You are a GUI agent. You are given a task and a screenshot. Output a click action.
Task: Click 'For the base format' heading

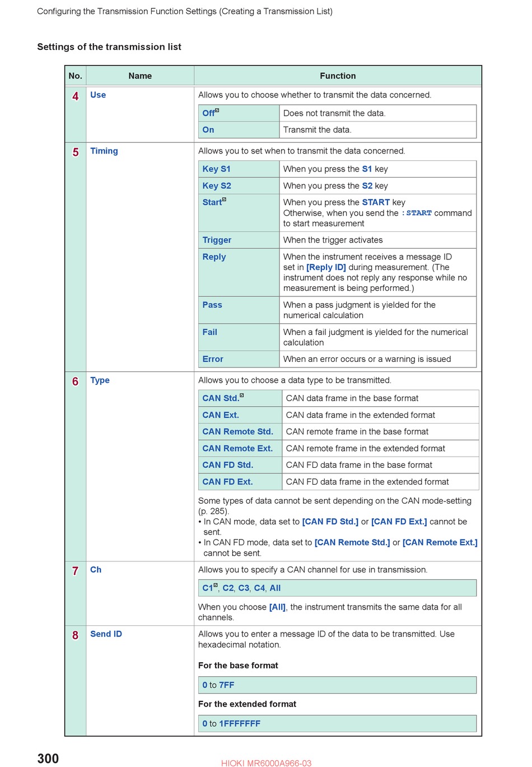pos(238,666)
